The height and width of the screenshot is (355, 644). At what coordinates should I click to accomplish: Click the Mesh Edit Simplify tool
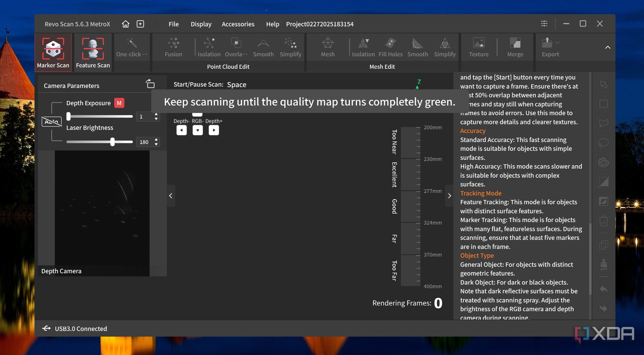(x=445, y=47)
